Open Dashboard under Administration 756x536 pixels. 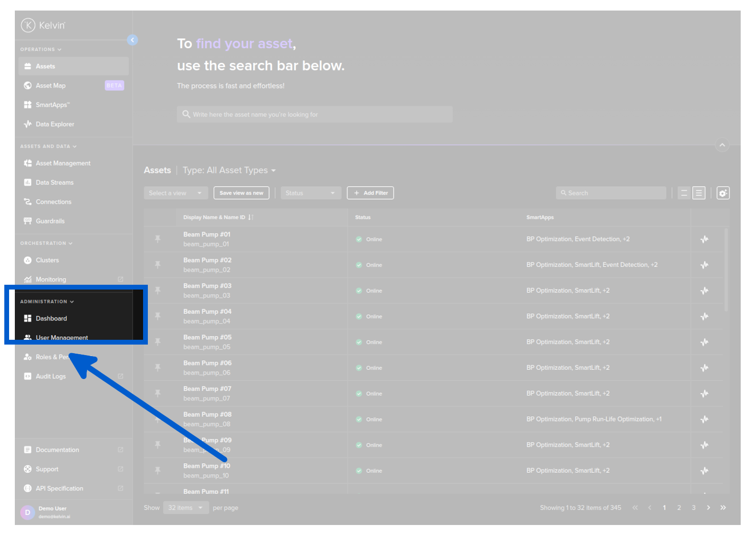point(51,319)
